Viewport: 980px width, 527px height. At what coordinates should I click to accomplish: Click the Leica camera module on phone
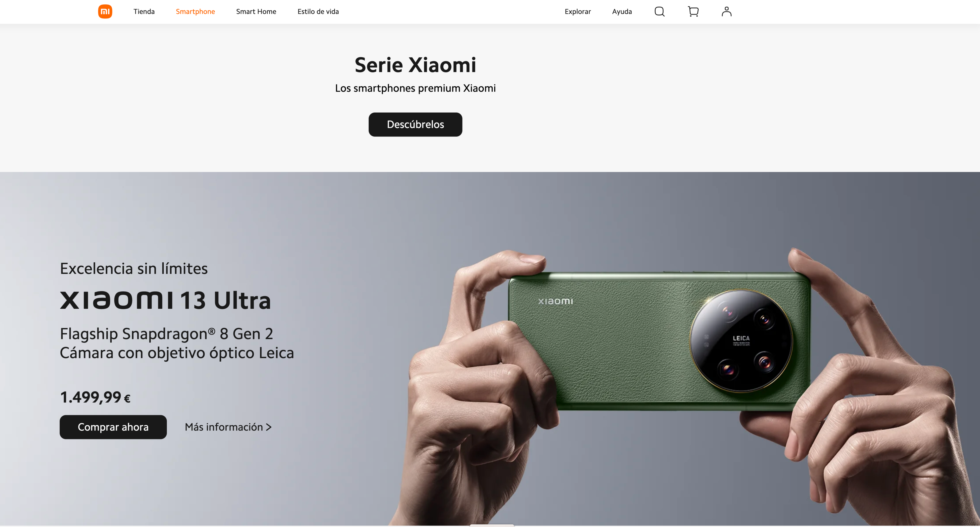coord(741,341)
